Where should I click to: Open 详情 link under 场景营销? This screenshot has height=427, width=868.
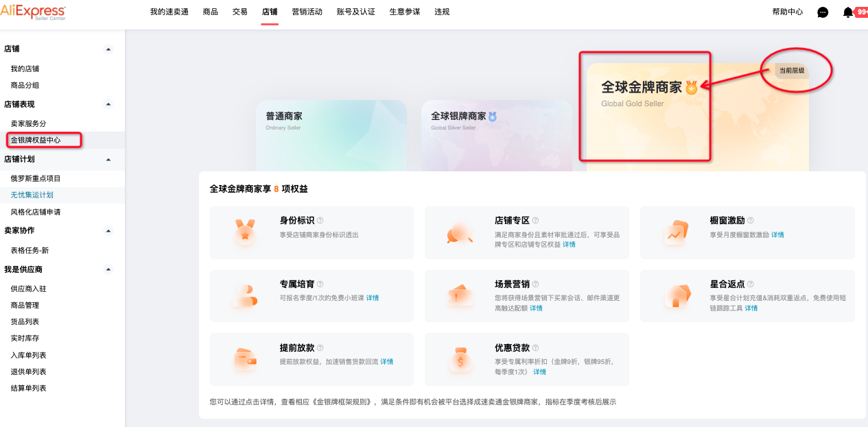(536, 308)
